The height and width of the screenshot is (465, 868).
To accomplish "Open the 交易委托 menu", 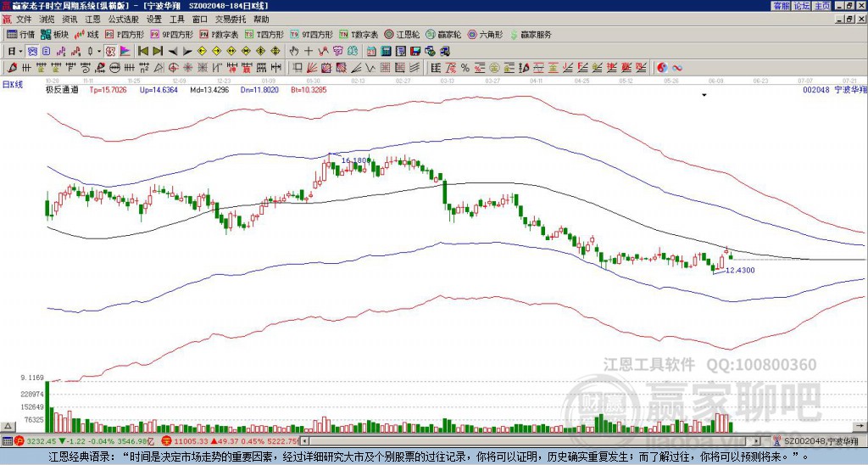I will point(231,20).
